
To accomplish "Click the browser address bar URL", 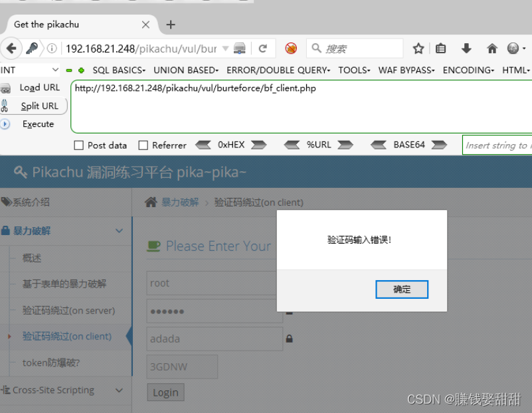I will coord(141,48).
